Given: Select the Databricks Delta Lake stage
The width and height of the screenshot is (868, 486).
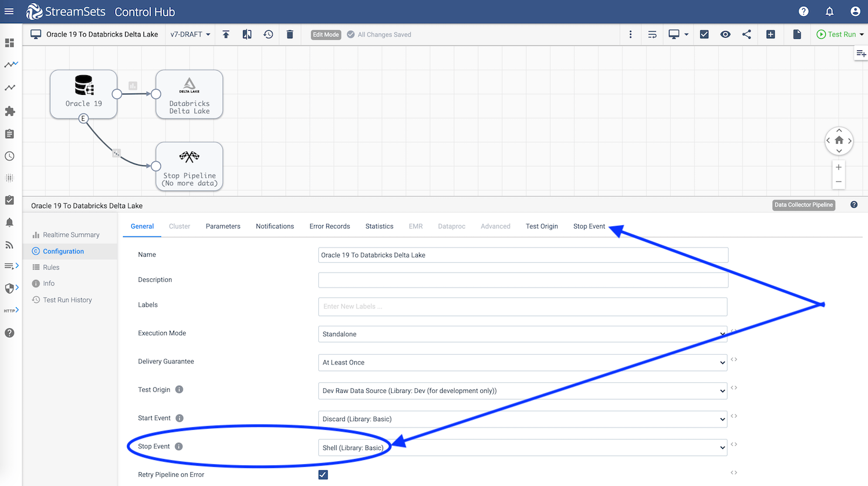Looking at the screenshot, I should point(189,94).
